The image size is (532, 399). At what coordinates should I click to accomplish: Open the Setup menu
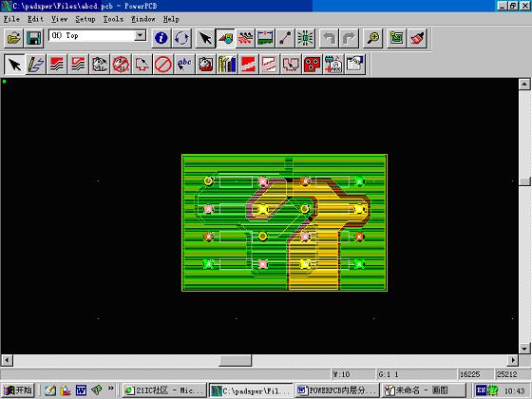pyautogui.click(x=85, y=19)
